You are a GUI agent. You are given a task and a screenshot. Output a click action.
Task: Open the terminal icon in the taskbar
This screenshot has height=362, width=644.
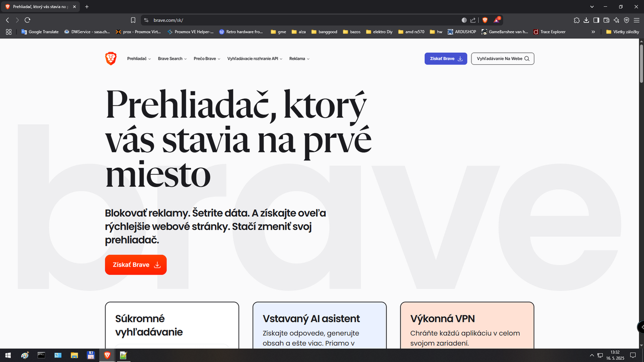pos(41,355)
